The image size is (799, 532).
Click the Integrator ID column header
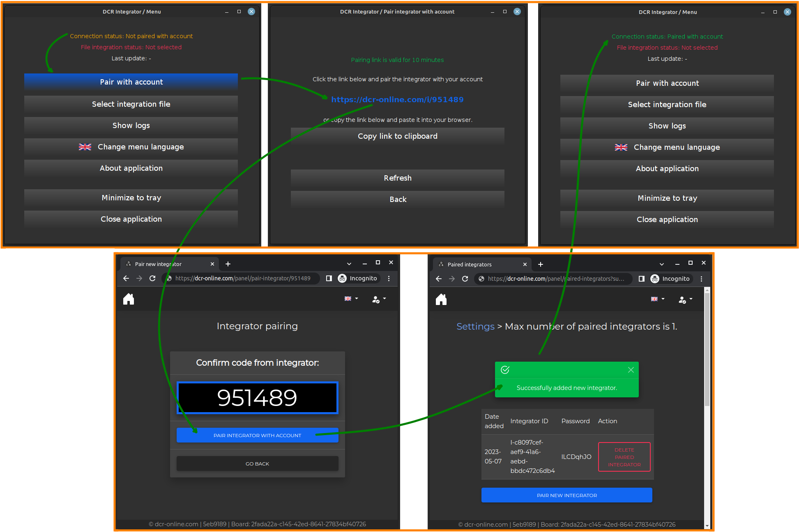(529, 421)
